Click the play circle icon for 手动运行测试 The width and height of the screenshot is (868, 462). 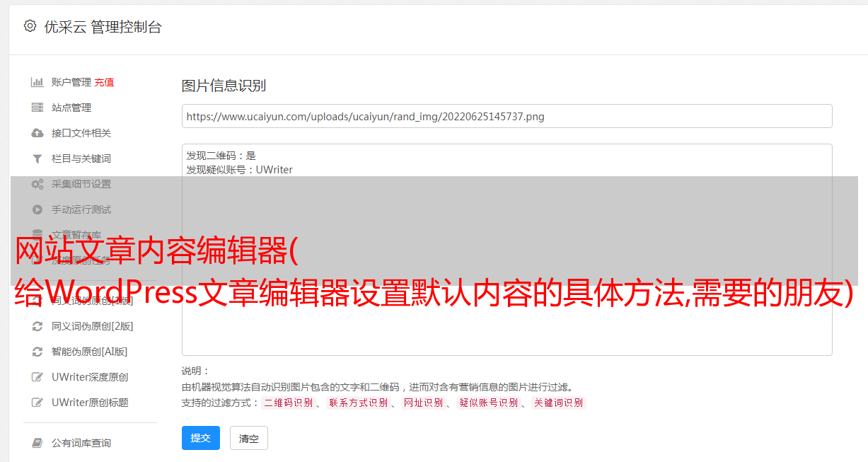tap(37, 209)
